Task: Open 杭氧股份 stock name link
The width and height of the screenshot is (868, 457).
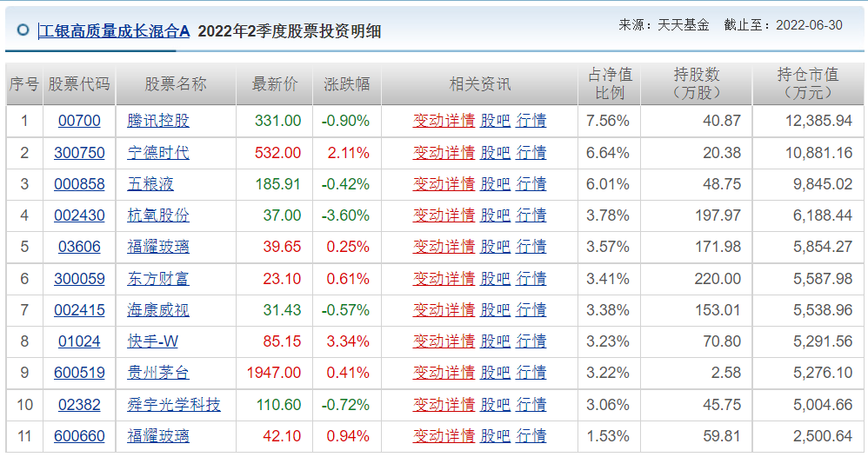Action: point(158,215)
